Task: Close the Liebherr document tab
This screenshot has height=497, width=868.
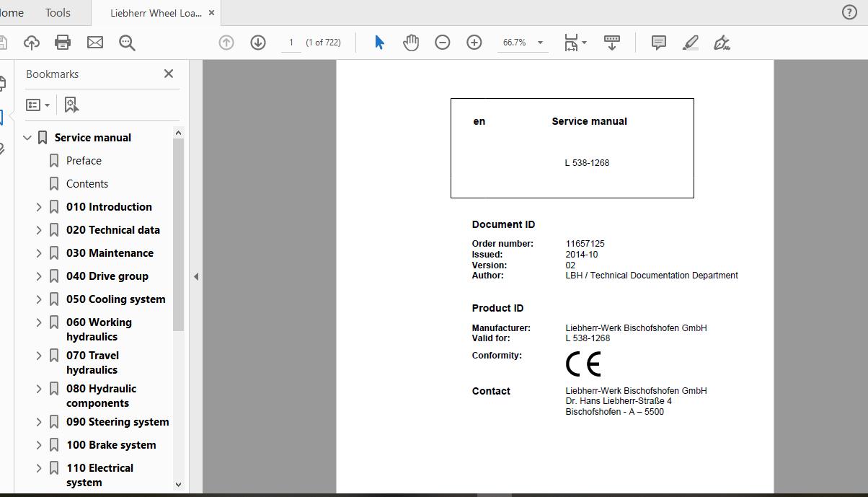Action: pos(213,13)
